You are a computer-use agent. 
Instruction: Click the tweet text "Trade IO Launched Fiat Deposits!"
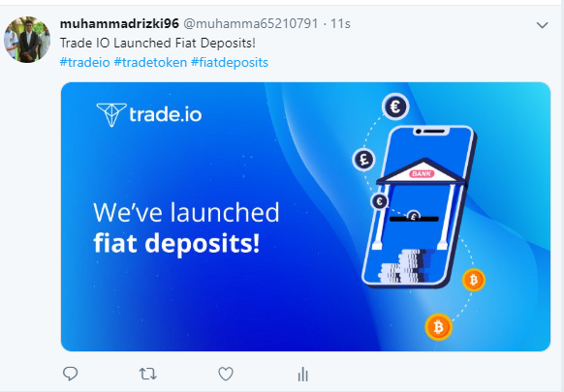[x=158, y=43]
